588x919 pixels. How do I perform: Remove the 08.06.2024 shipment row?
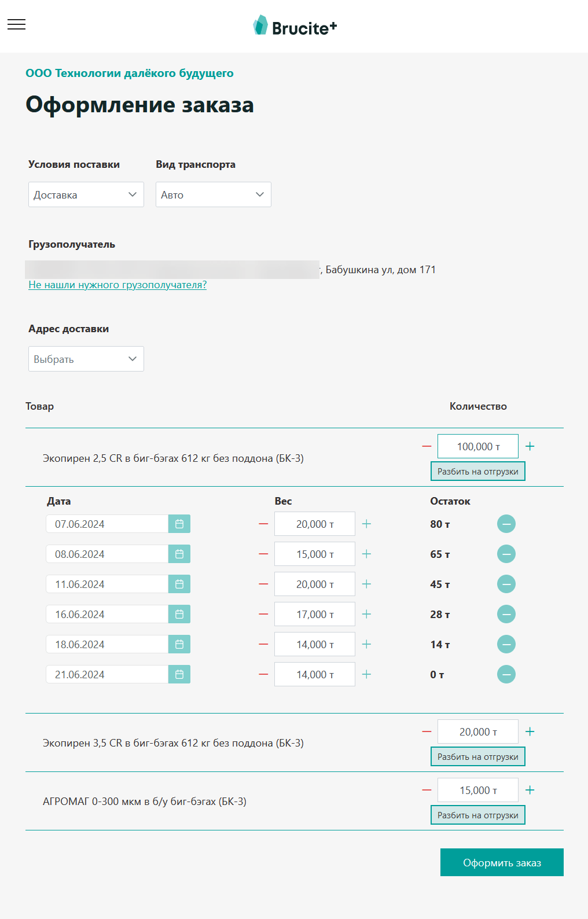tap(506, 554)
